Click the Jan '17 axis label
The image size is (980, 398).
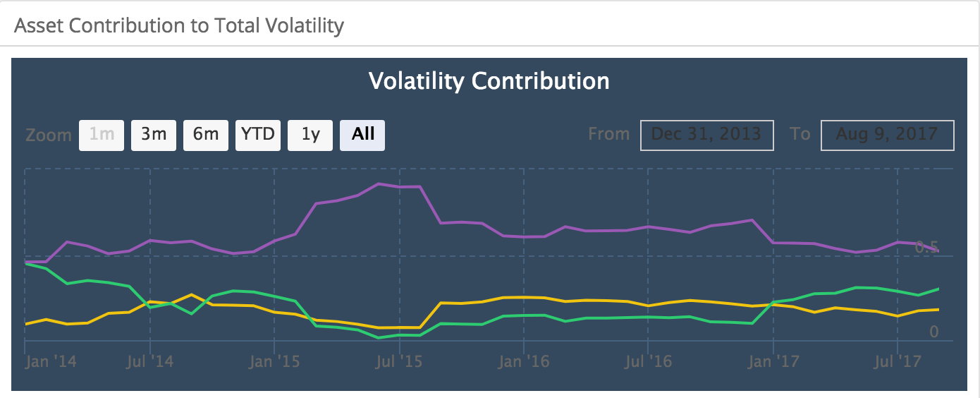(x=773, y=362)
